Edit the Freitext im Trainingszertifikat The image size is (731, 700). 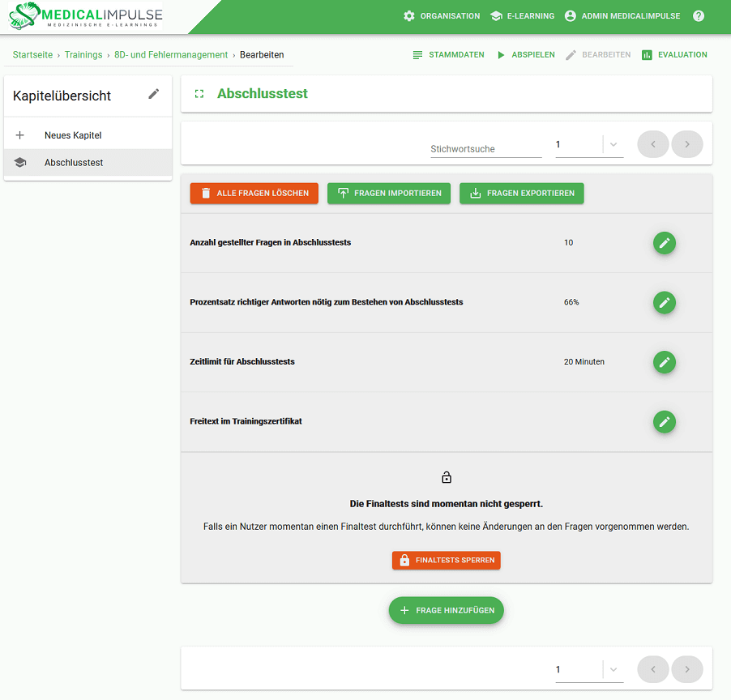click(664, 421)
